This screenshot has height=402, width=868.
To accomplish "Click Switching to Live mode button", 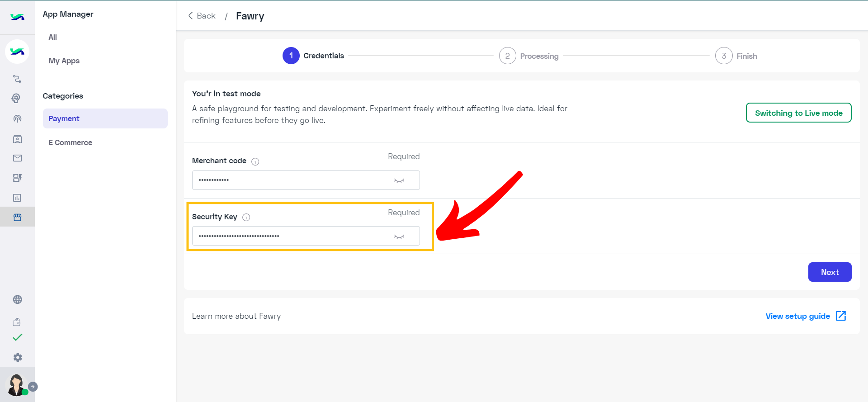I will tap(798, 113).
